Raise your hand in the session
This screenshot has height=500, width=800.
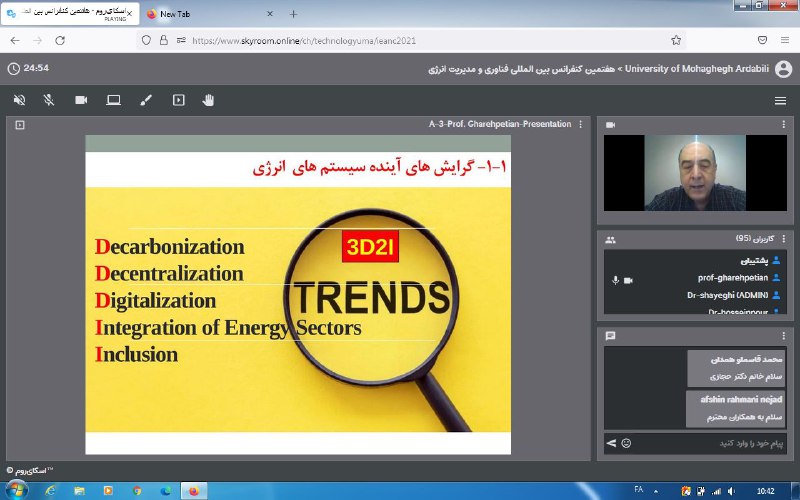click(208, 100)
